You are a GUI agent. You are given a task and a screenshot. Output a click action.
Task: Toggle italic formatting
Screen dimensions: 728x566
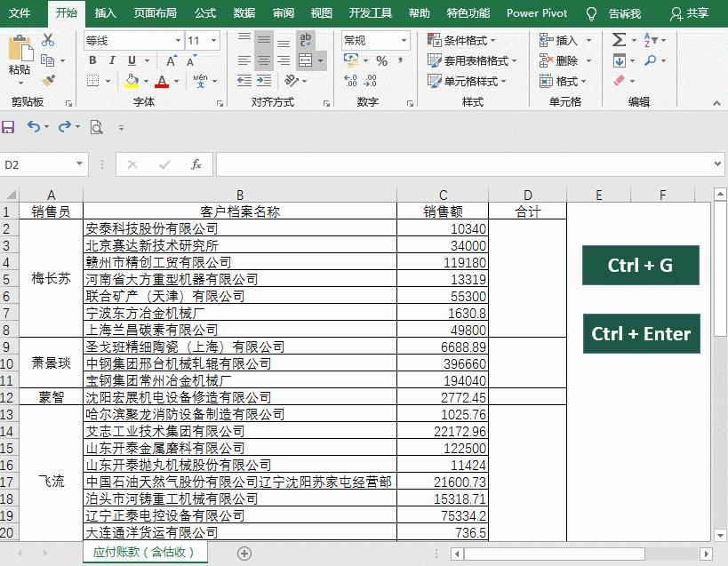point(112,60)
